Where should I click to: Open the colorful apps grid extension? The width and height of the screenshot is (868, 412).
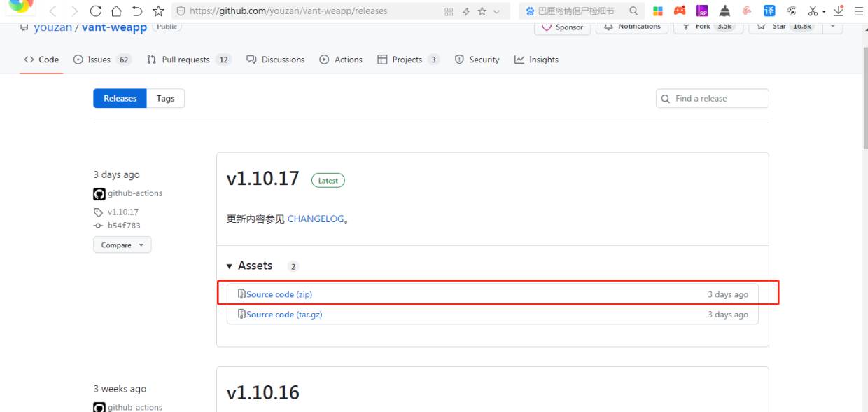657,11
